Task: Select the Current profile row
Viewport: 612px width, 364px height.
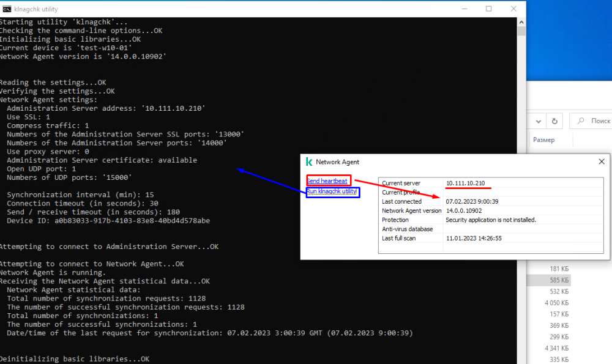Action: tap(491, 192)
